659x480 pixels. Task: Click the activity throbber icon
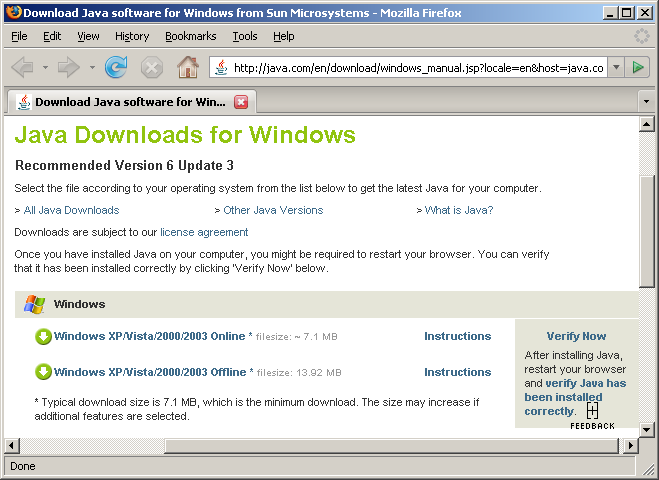pos(642,36)
